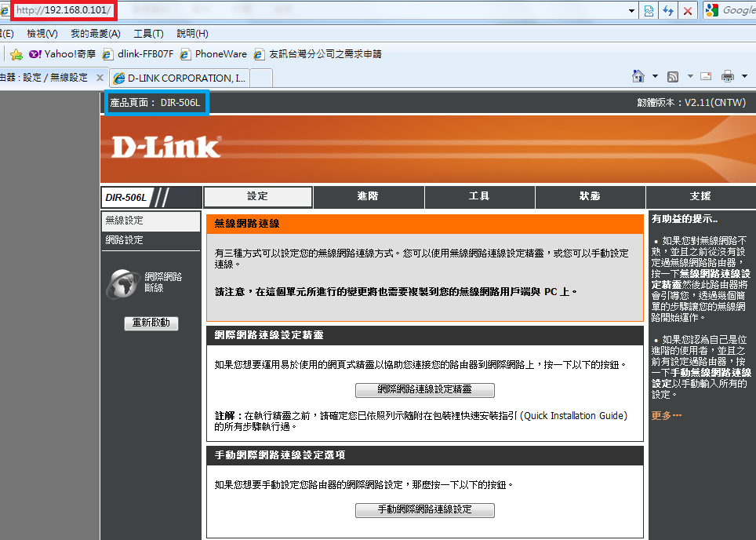Launch the 網際網路連線設定精靈 wizard button
Viewport: 756px width, 540px height.
coord(425,390)
